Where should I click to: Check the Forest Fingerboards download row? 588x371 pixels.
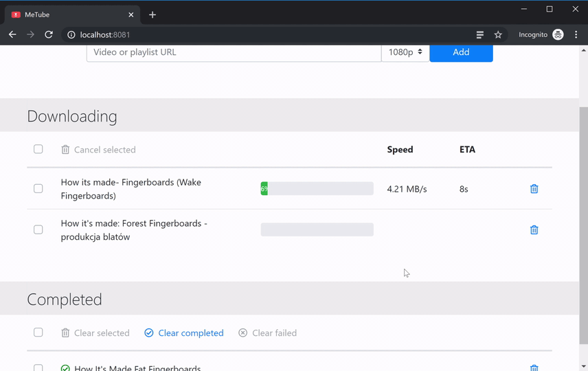click(x=38, y=229)
